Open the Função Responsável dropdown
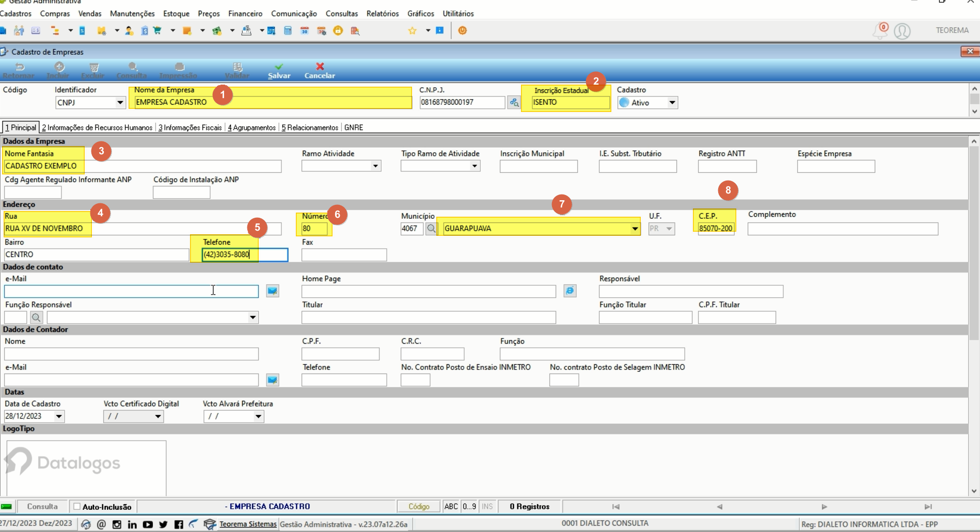This screenshot has width=980, height=532. click(252, 317)
